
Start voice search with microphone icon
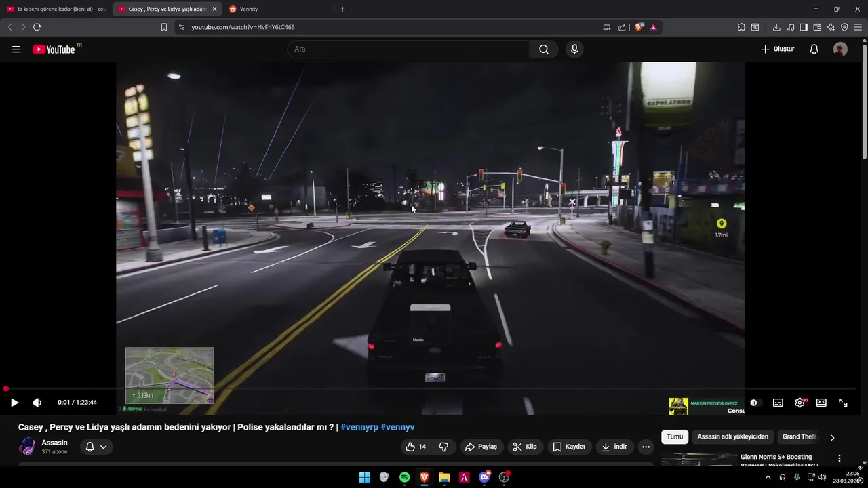click(x=574, y=49)
